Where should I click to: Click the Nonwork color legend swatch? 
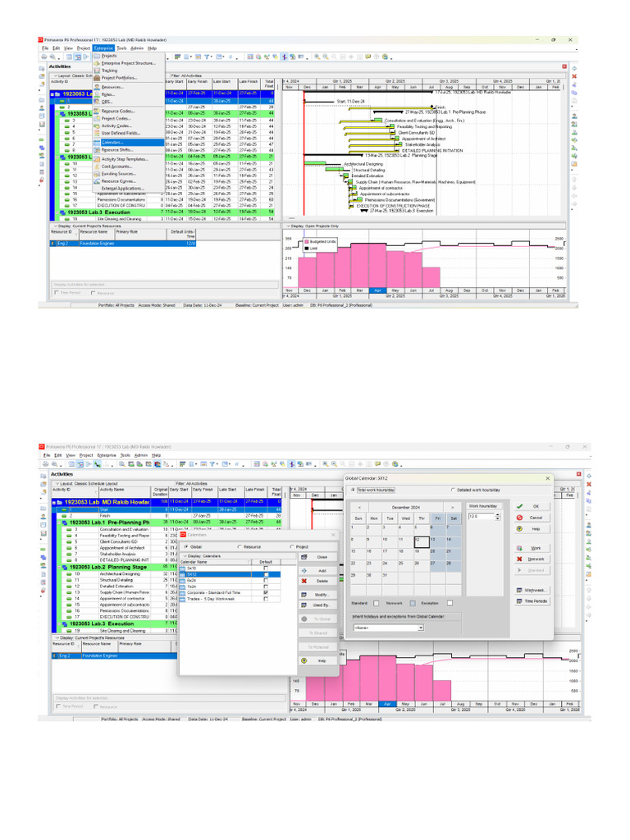(x=413, y=604)
